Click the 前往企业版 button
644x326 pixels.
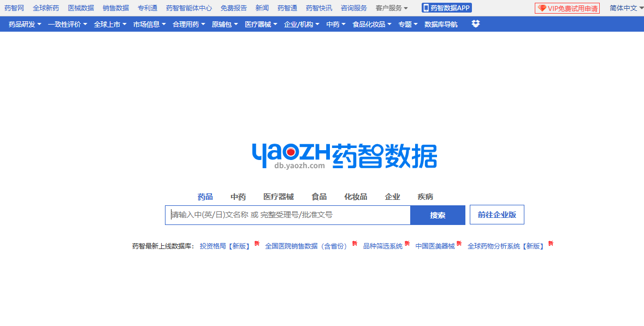coord(497,215)
